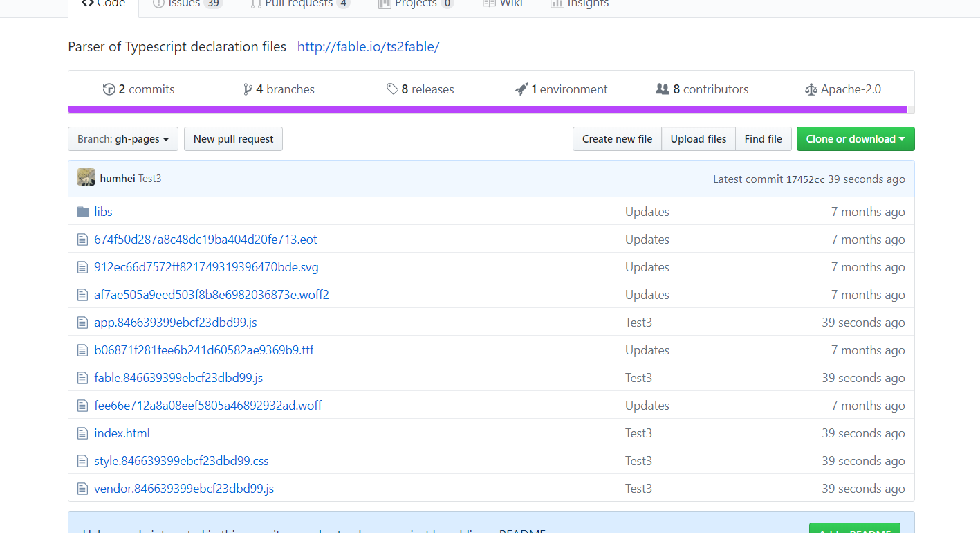
Task: Click the Apache-2.0 license scales icon
Action: [811, 89]
